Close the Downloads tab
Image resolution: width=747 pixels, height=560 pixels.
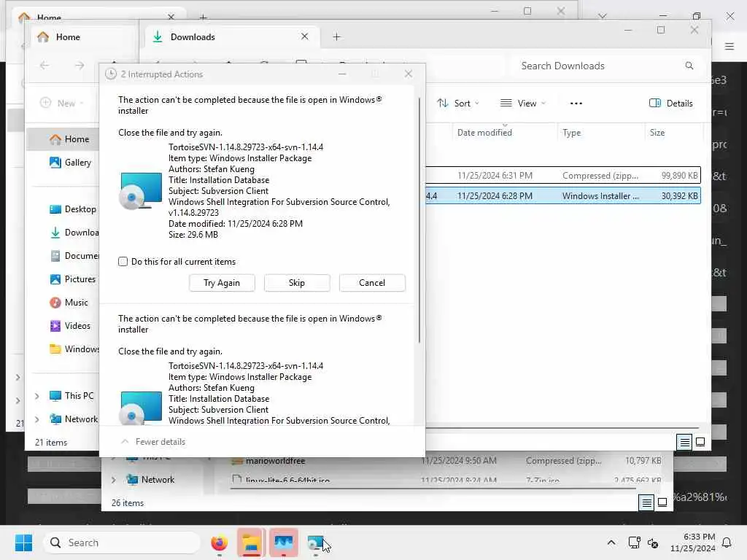pyautogui.click(x=305, y=36)
